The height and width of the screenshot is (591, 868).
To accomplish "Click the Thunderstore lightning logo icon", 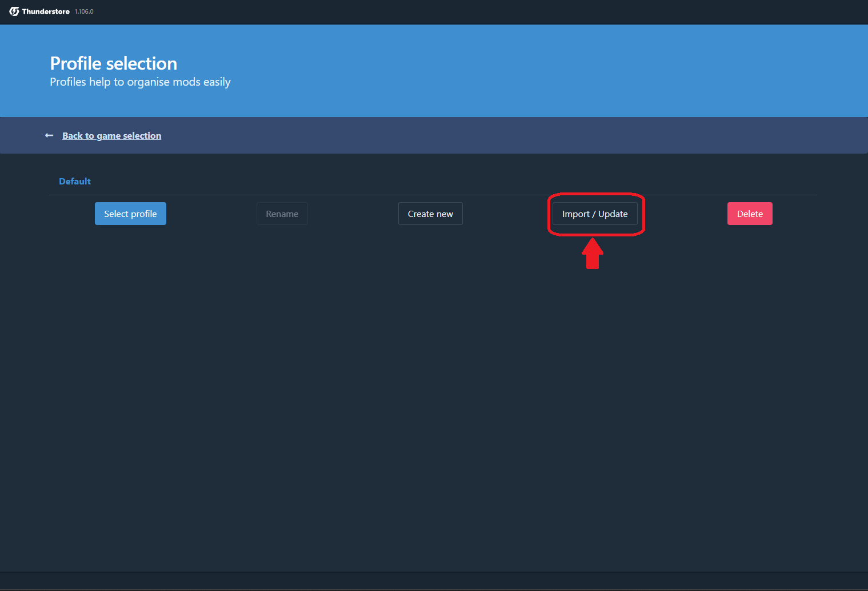I will click(14, 11).
